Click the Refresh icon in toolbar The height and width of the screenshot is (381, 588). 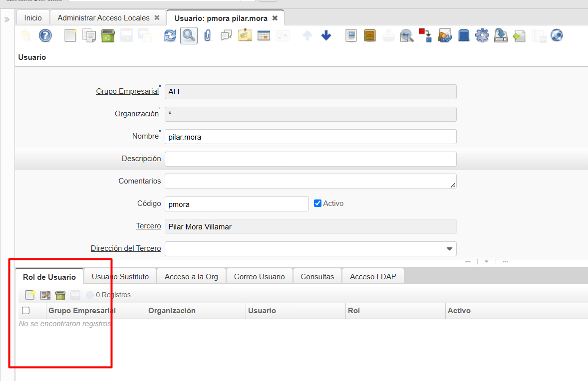point(170,35)
